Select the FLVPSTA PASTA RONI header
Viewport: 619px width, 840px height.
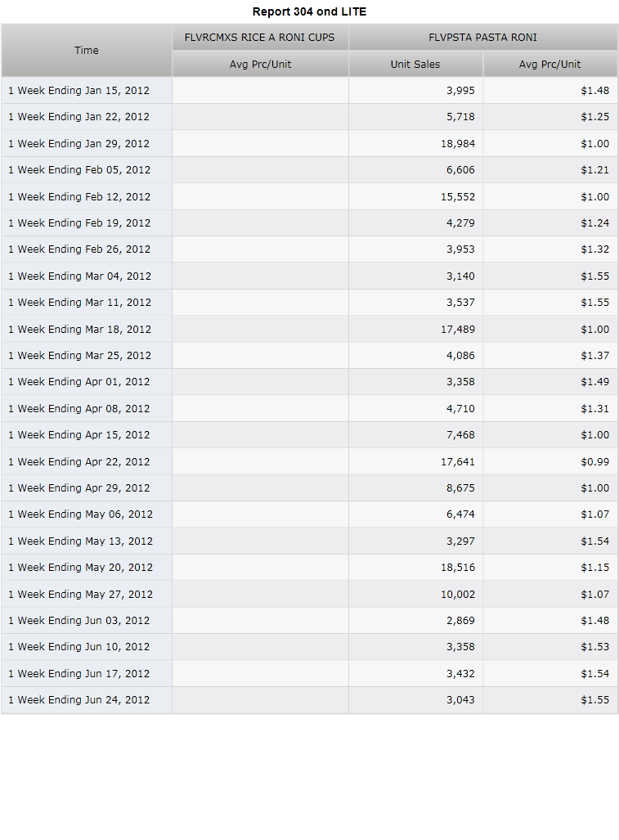pyautogui.click(x=483, y=38)
